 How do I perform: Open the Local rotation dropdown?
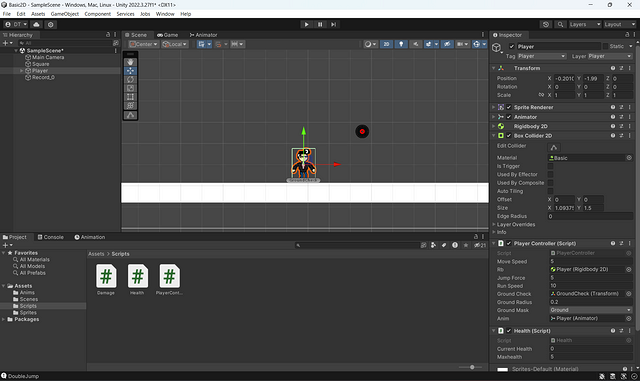[175, 44]
